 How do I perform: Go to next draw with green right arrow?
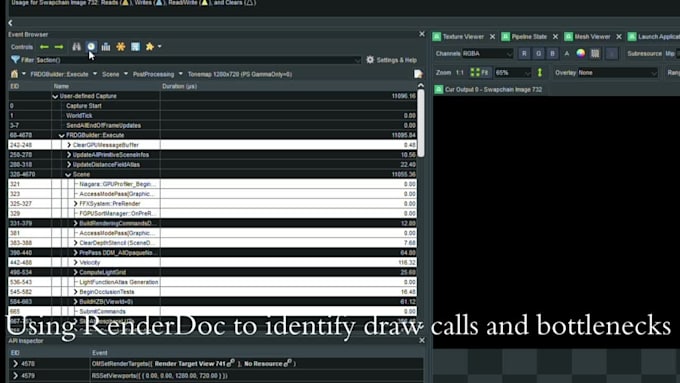click(x=59, y=47)
